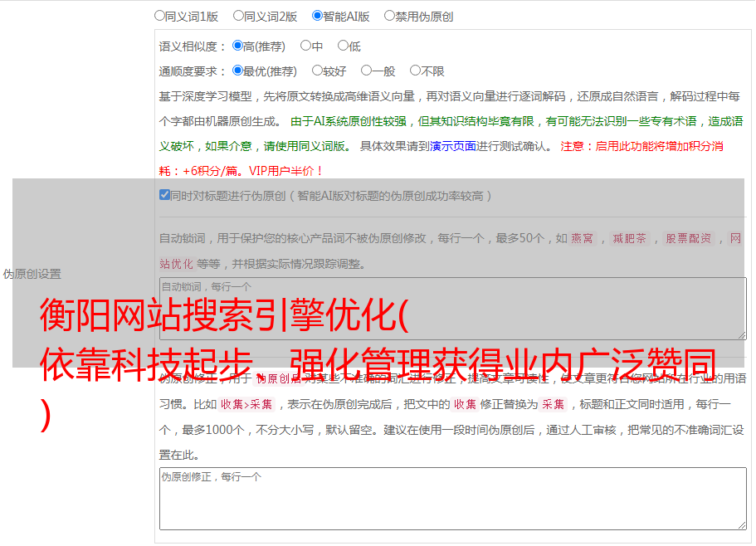
Task: Set 通顺度要求 to 较好
Action: click(x=317, y=71)
